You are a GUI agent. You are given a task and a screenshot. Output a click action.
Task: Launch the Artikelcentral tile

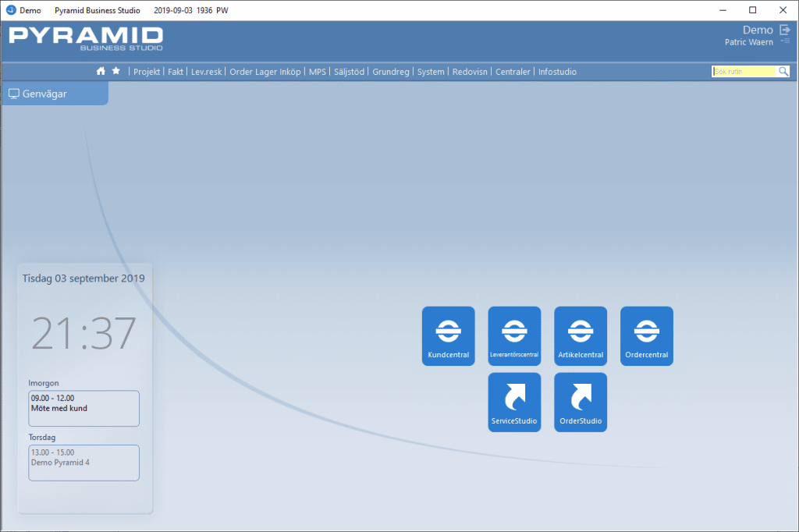pyautogui.click(x=581, y=335)
